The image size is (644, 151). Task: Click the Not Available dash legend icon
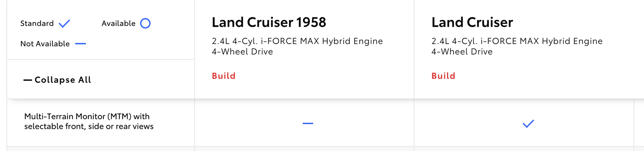tap(80, 44)
